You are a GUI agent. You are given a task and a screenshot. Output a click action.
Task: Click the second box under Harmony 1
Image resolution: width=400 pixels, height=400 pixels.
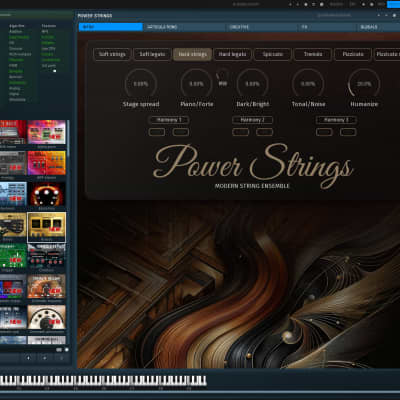click(181, 132)
